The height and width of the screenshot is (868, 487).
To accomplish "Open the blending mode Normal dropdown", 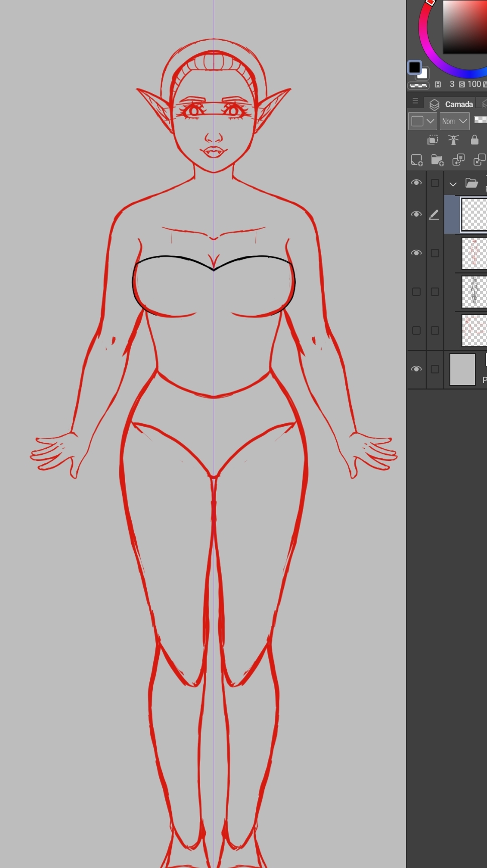I will [x=455, y=121].
